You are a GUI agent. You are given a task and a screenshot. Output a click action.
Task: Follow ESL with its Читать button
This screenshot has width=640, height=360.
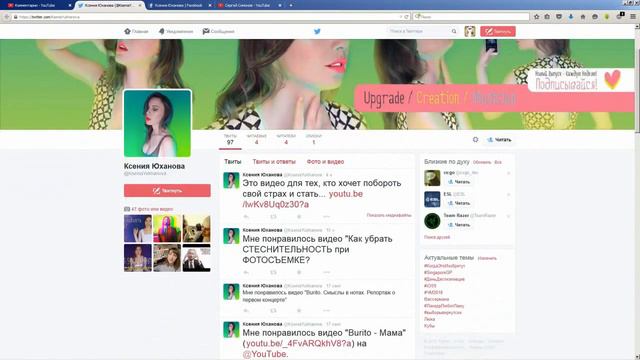tap(458, 203)
